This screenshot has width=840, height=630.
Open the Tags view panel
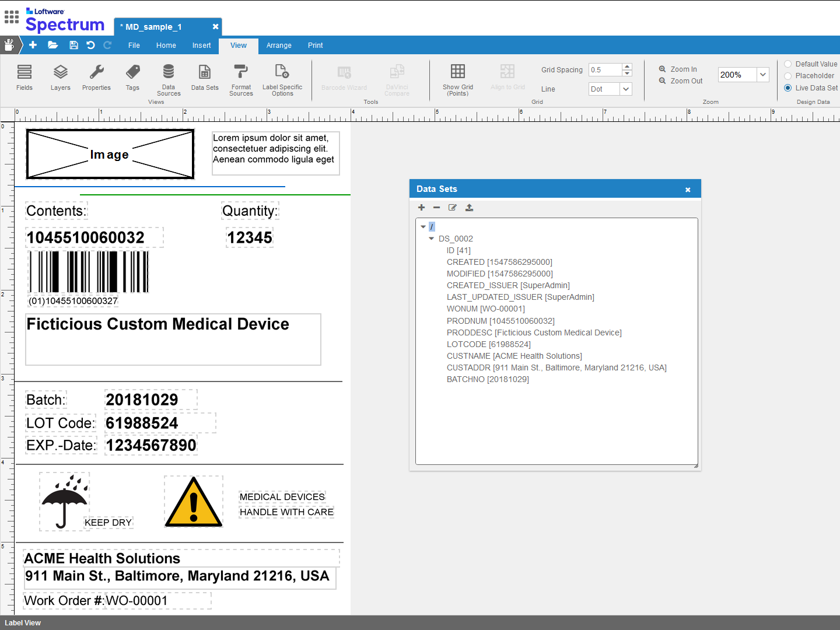(x=132, y=77)
